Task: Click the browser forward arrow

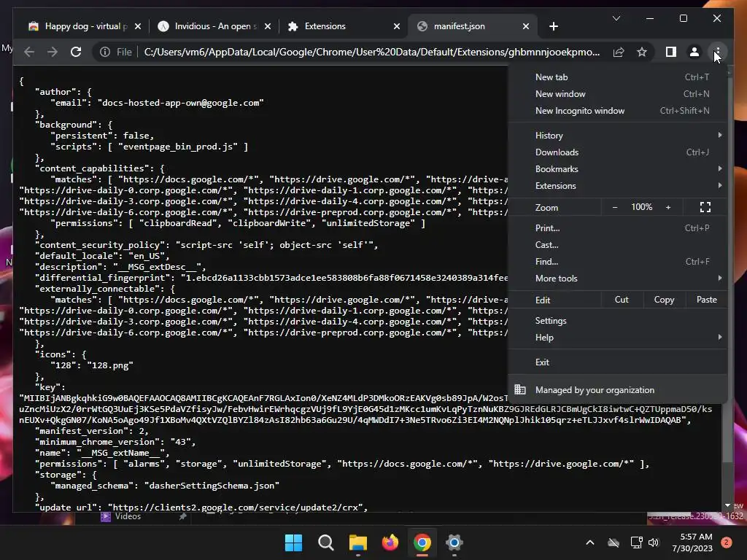Action: point(53,52)
